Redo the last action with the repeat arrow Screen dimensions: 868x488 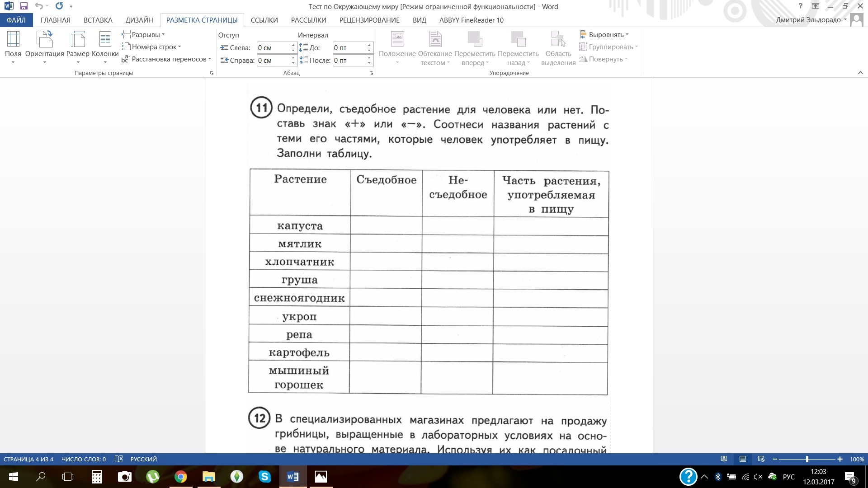point(59,6)
